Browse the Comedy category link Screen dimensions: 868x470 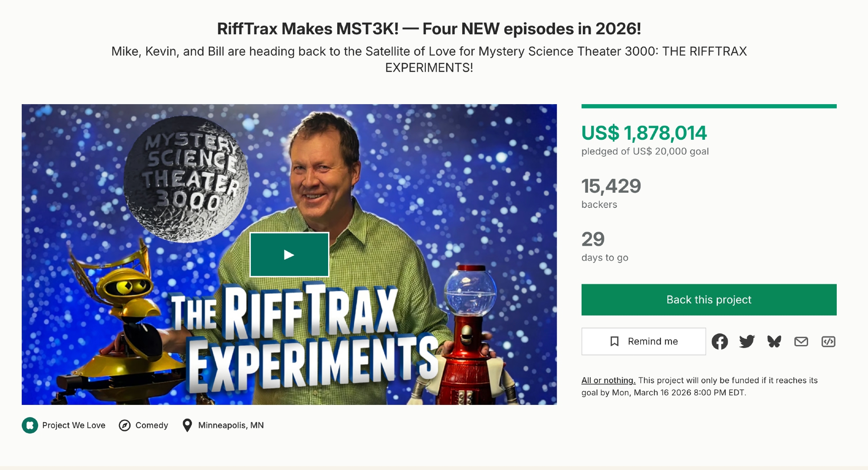[151, 425]
